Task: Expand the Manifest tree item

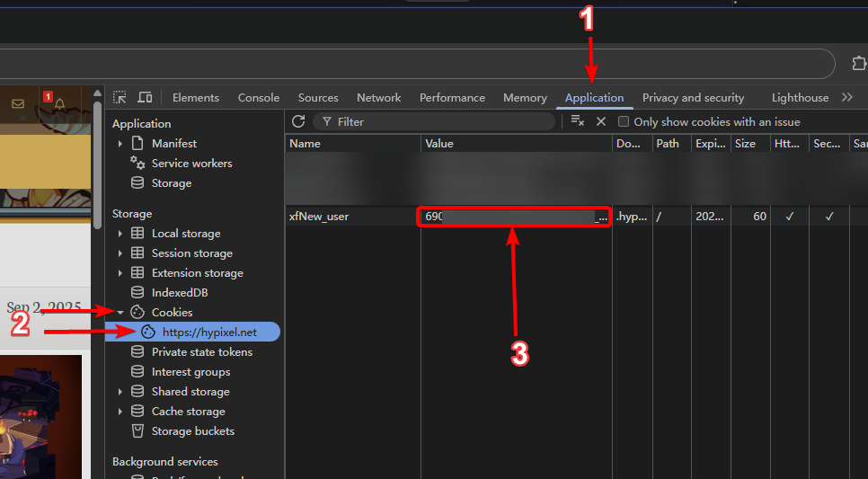Action: (x=120, y=144)
